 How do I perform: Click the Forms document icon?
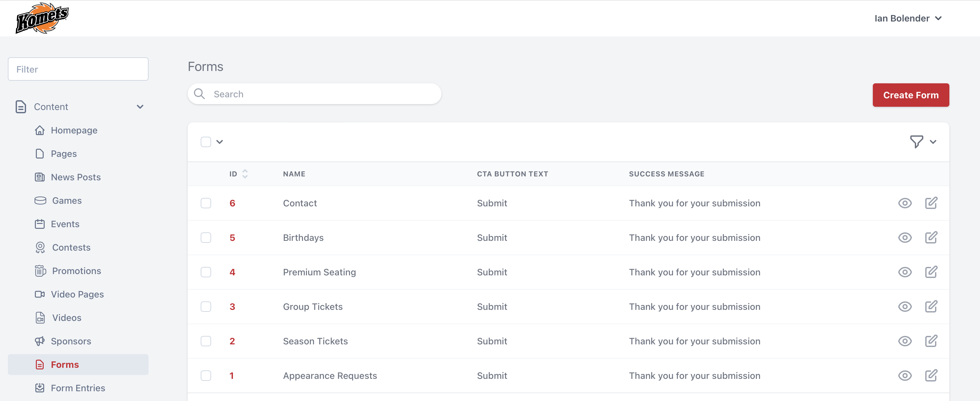pos(39,365)
